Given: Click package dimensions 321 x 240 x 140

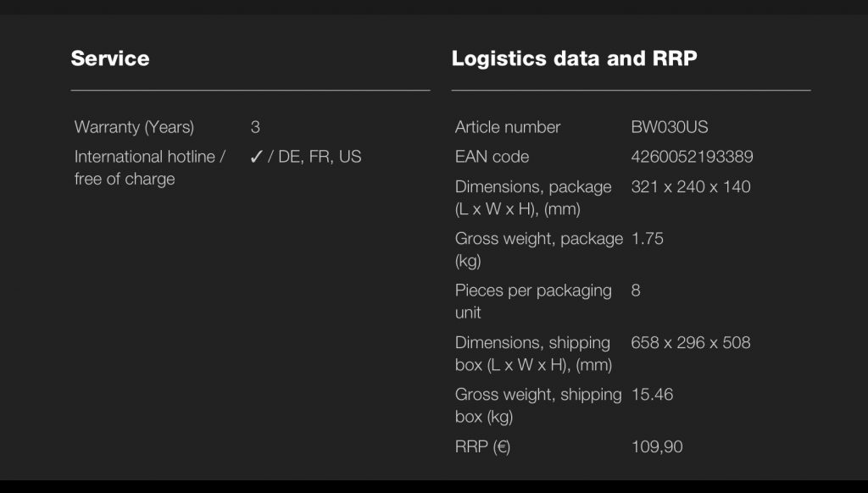Looking at the screenshot, I should (691, 186).
